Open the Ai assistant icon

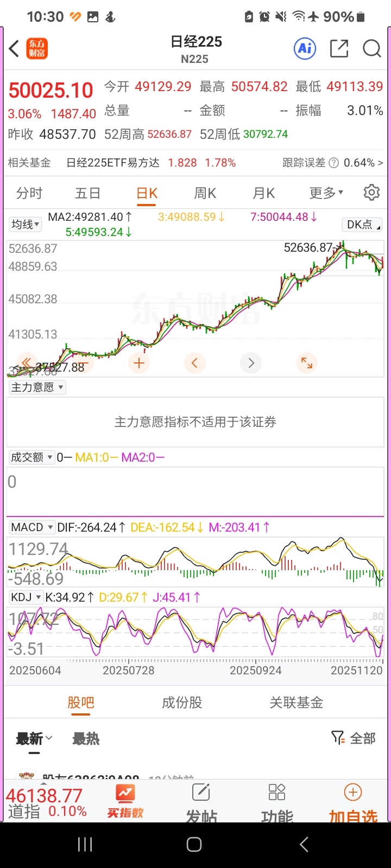click(x=305, y=49)
